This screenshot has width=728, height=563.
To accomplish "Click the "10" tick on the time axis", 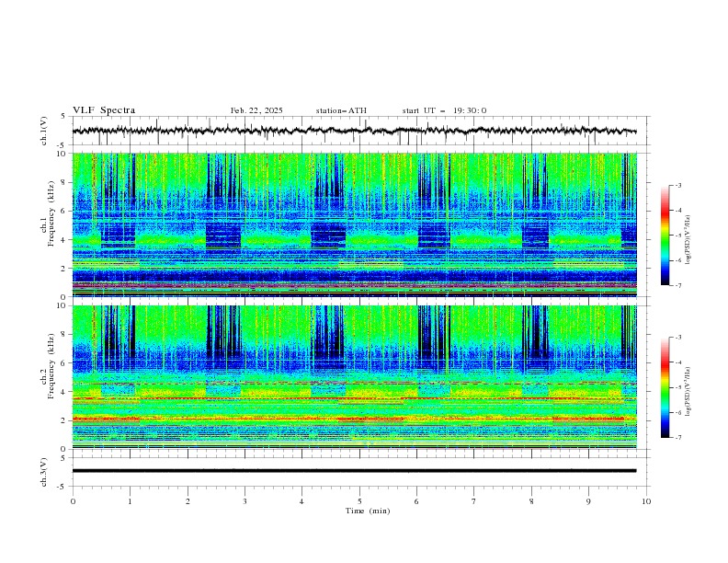I will [x=646, y=501].
